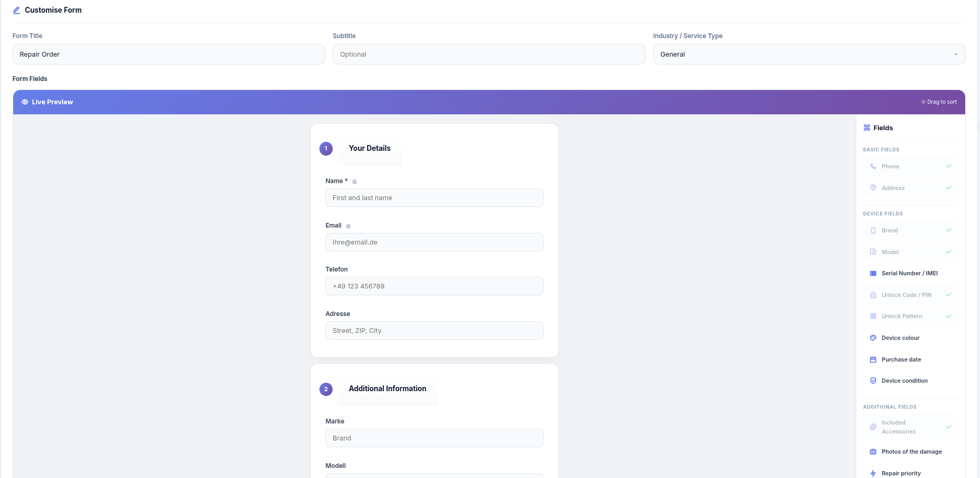Viewport: 980px width, 478px height.
Task: Click inside the Subtitle input field
Action: click(489, 54)
